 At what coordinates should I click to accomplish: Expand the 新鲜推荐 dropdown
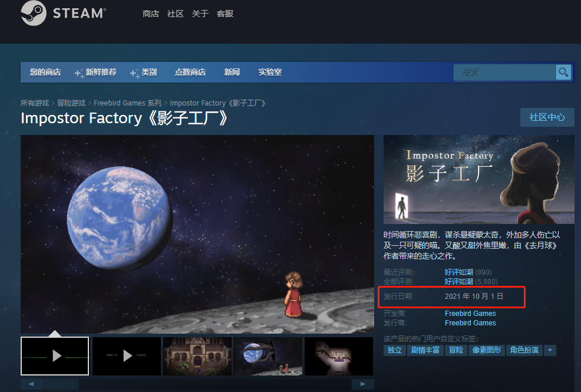pyautogui.click(x=95, y=72)
